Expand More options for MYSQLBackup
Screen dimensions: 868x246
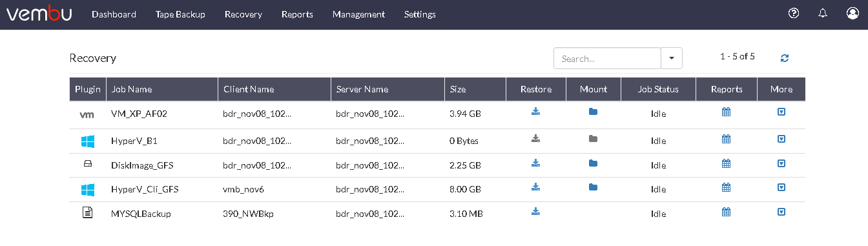[x=781, y=212]
